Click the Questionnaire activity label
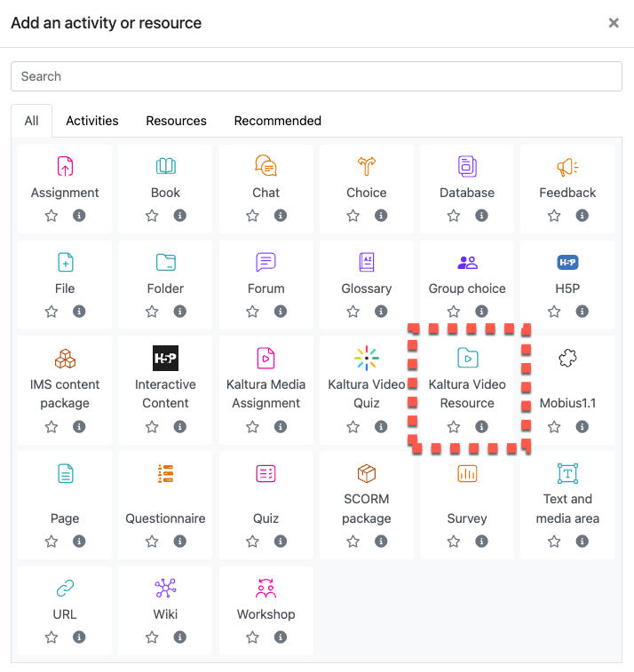634x672 pixels. (165, 518)
